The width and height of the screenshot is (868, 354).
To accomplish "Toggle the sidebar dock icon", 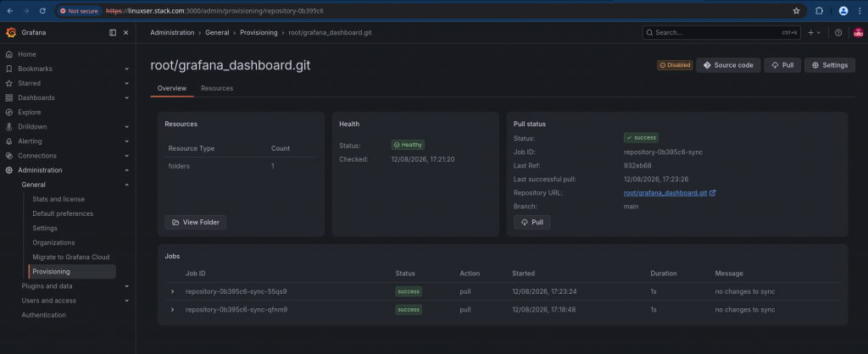I will [113, 33].
